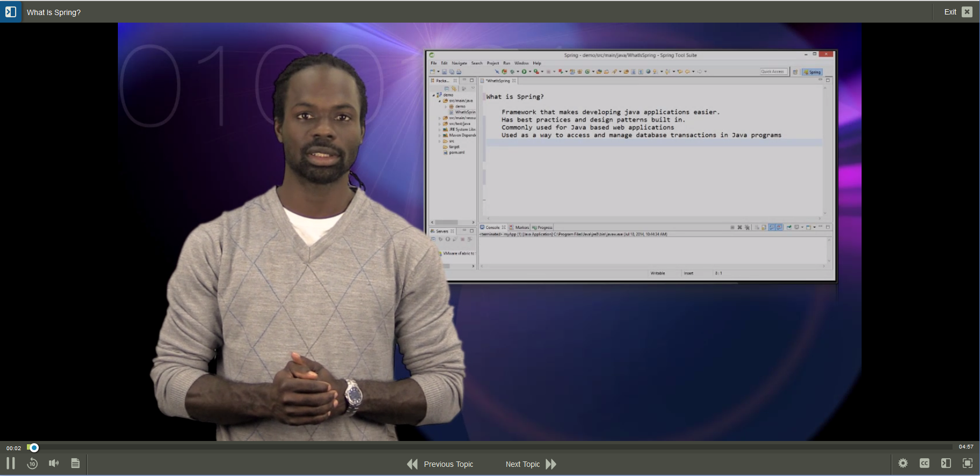Rewind the video by 10 seconds

(32, 464)
